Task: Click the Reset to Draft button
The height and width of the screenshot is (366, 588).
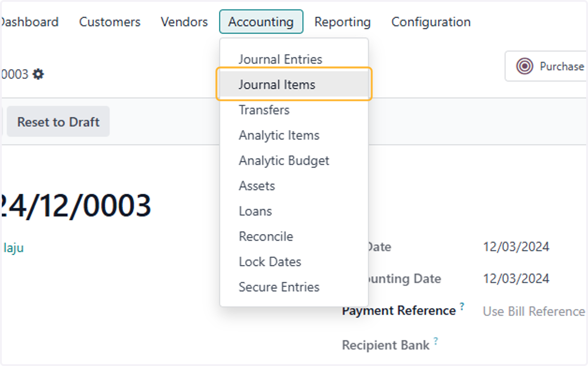Action: tap(58, 122)
